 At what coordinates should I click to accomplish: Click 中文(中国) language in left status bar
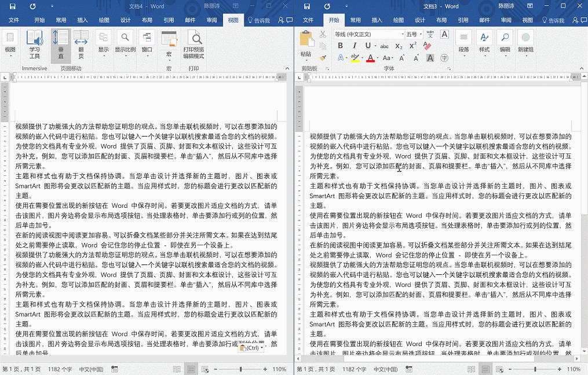click(91, 369)
